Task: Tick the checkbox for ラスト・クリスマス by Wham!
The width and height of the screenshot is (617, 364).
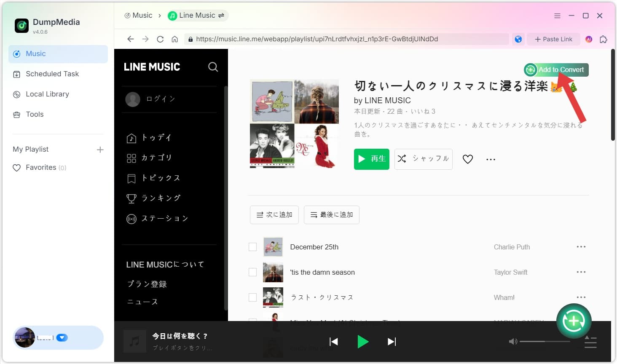Action: click(x=252, y=297)
